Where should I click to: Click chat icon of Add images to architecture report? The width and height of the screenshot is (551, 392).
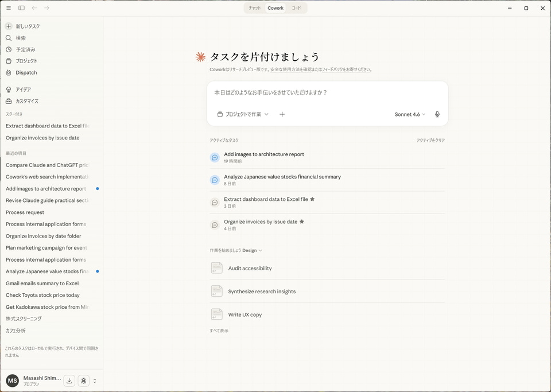(x=215, y=157)
